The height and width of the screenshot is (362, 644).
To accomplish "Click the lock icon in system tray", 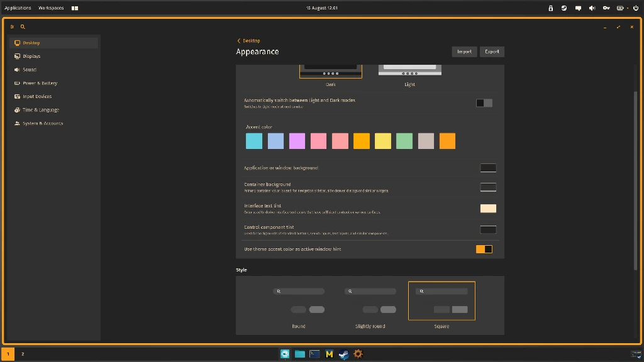I will click(551, 8).
